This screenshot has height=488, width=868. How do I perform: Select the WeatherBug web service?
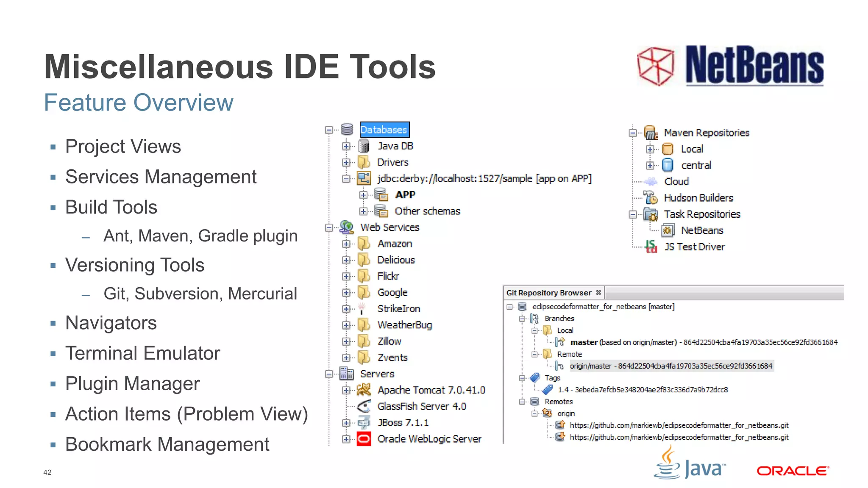(405, 325)
